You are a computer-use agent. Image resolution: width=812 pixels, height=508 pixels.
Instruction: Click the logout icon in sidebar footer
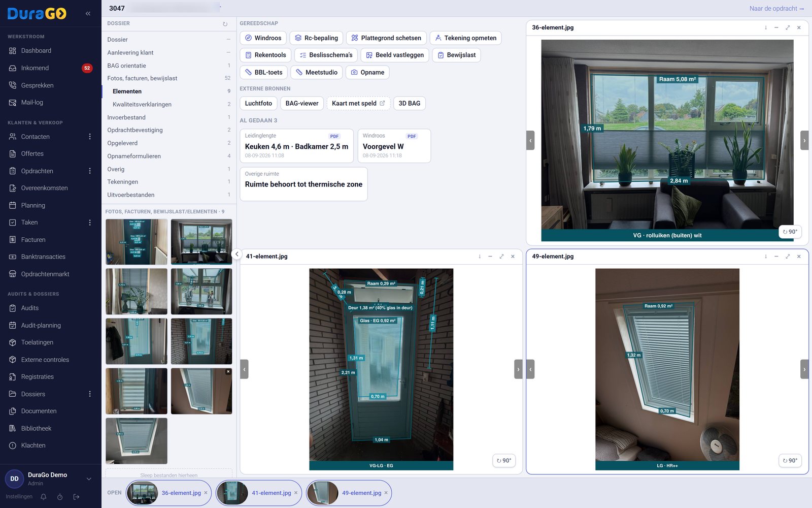point(76,497)
